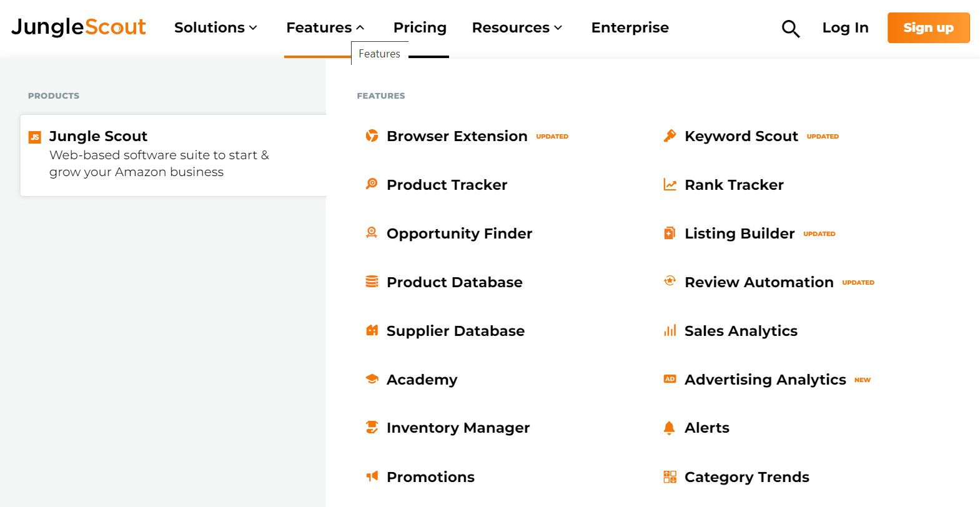Open Supplier Database feature
Viewport: 980px width, 507px height.
455,331
